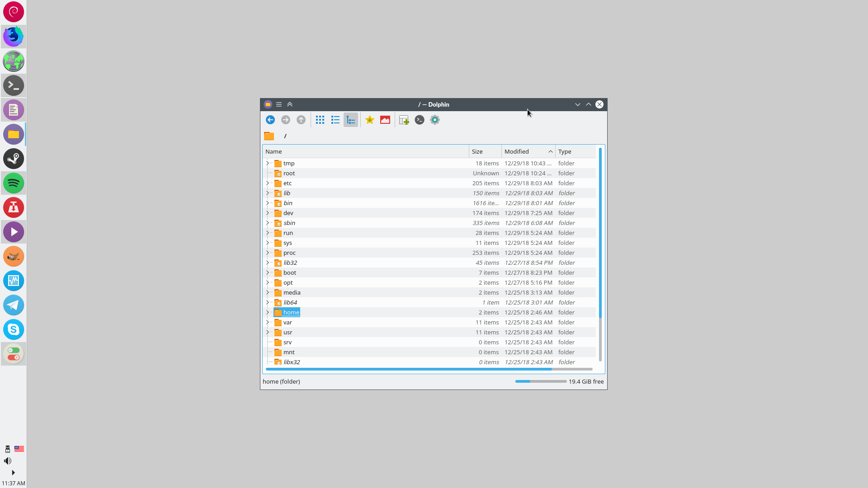Click the opt folder name
The image size is (868, 488).
(288, 282)
